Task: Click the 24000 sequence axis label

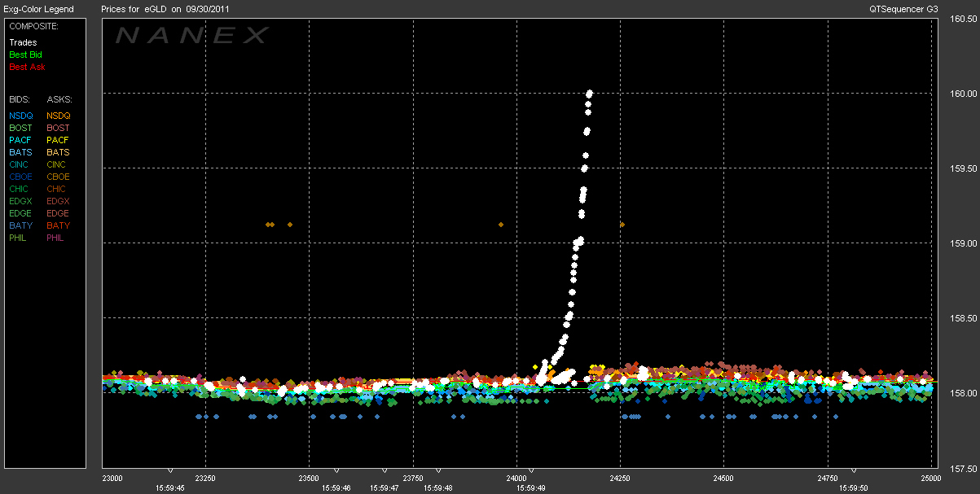Action: click(516, 478)
